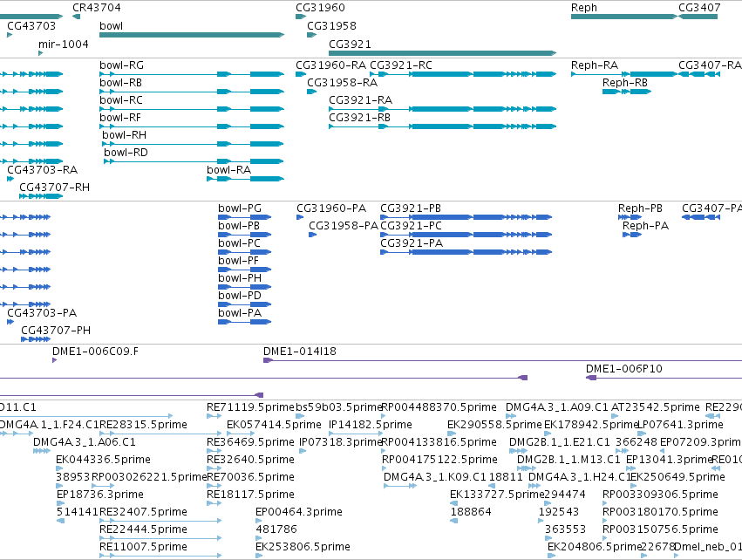
Task: Select the bowl-RH transcript label
Action: (124, 135)
